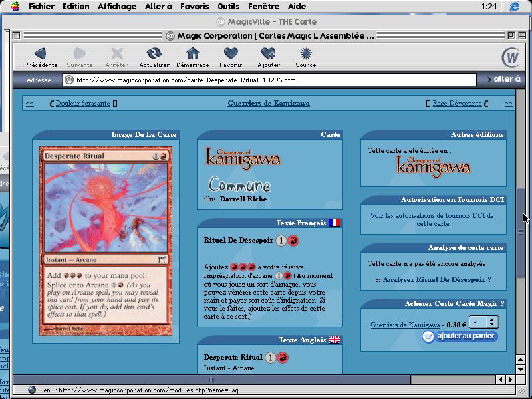Click the horizontal scrollbar right arrow
The height and width of the screenshot is (399, 532).
click(x=510, y=379)
